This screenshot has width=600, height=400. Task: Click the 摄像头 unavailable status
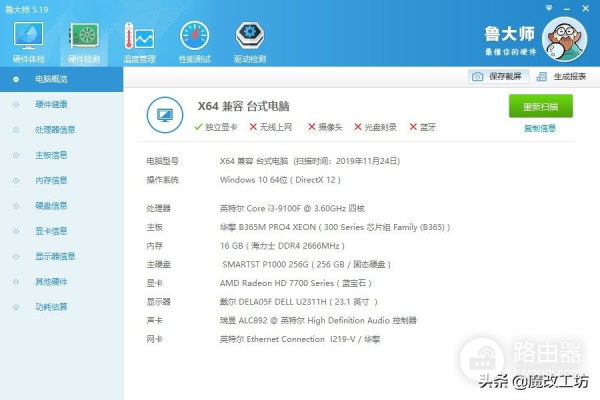click(325, 127)
